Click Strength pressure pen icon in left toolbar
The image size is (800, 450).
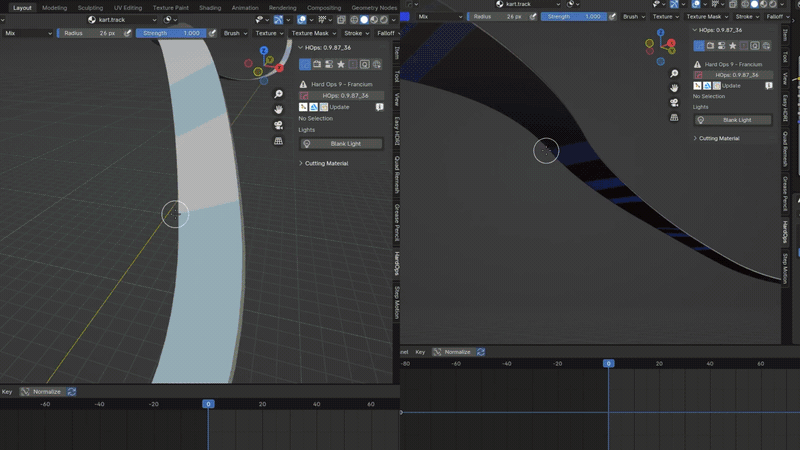[212, 33]
